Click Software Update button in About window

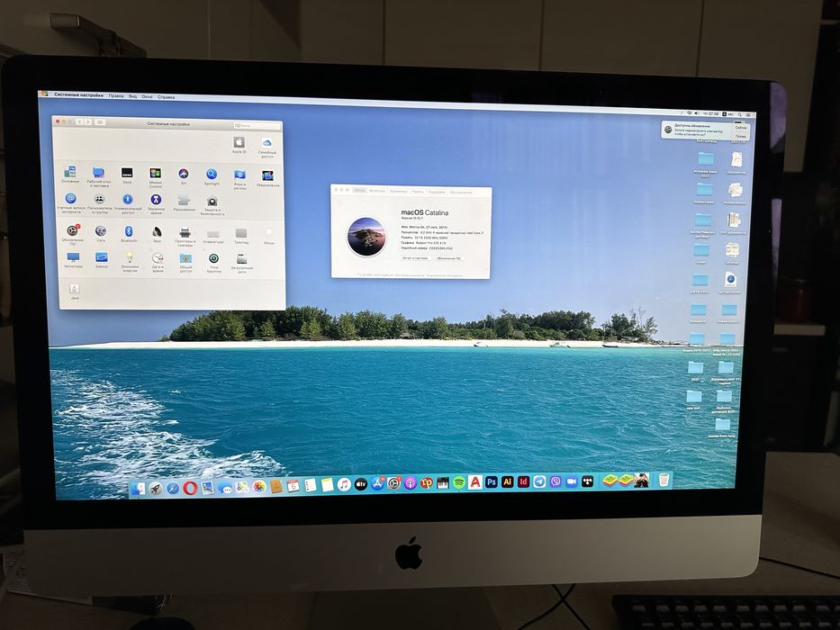448,258
